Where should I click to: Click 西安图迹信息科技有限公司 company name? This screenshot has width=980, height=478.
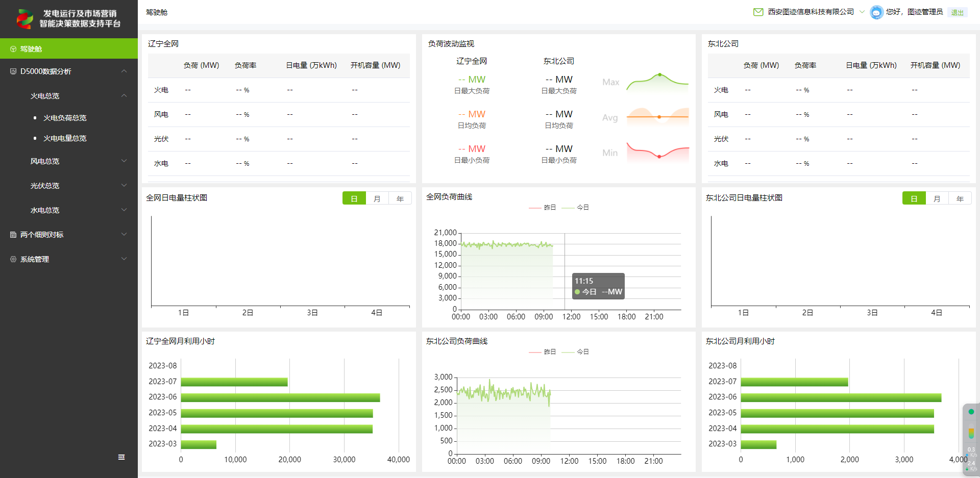point(811,12)
